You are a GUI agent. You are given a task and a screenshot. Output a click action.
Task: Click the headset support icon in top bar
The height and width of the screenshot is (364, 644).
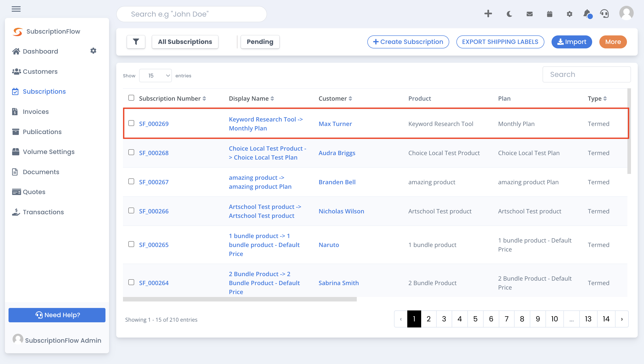(x=605, y=14)
